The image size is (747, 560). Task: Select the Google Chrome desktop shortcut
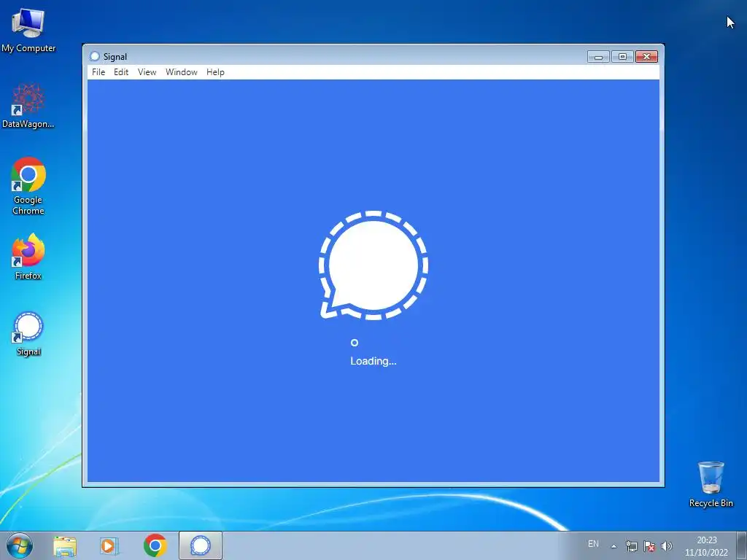(28, 186)
